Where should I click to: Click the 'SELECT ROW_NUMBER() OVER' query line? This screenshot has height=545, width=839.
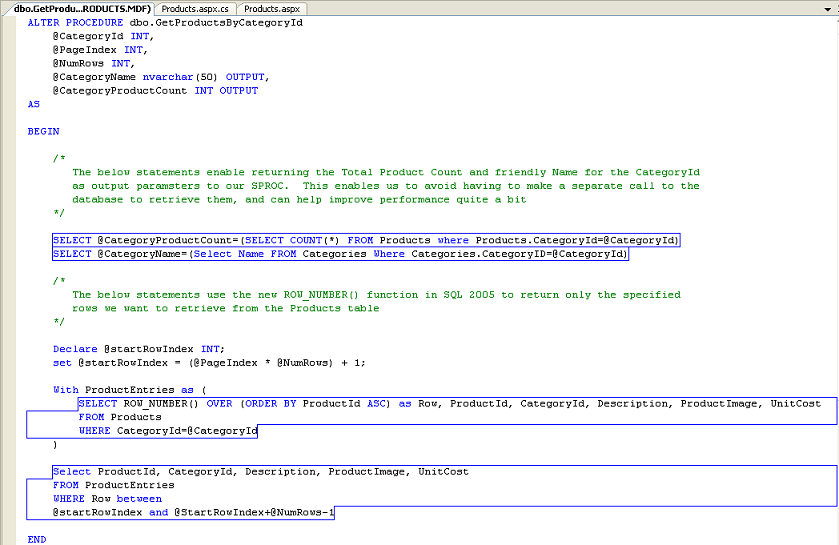(x=449, y=404)
